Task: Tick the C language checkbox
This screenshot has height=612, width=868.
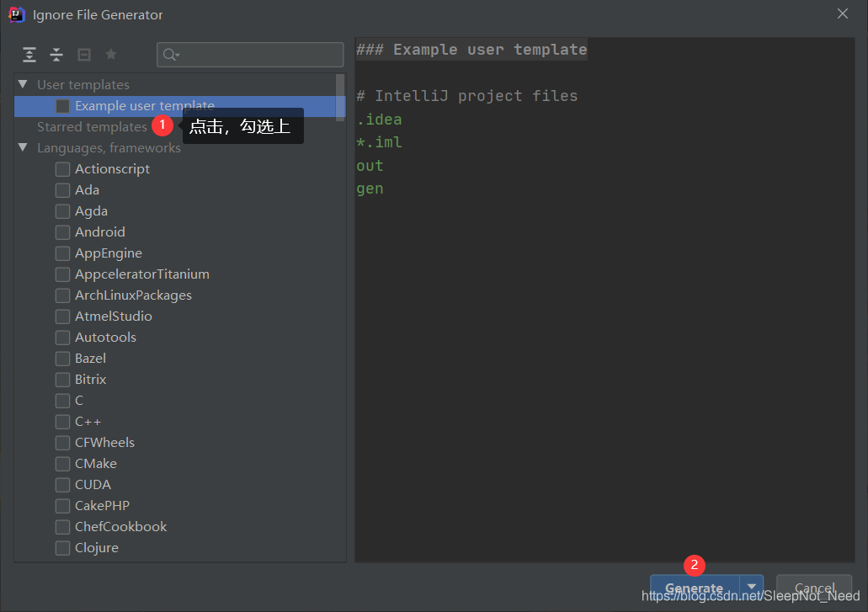Action: tap(62, 400)
